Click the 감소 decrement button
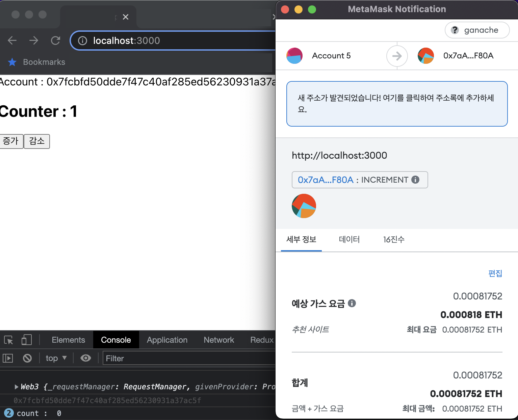518x420 pixels. [37, 141]
